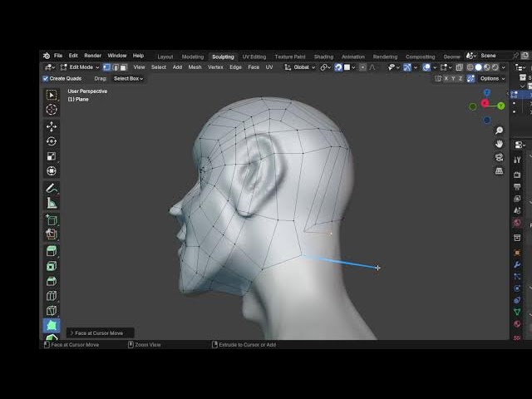Open the Modifiers wrench properties tab
Image resolution: width=532 pixels, height=399 pixels.
517,264
